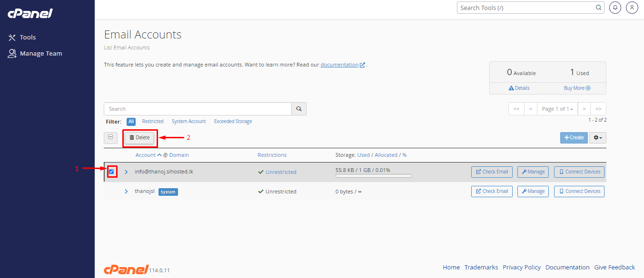Open the user account icon menu

[x=632, y=8]
